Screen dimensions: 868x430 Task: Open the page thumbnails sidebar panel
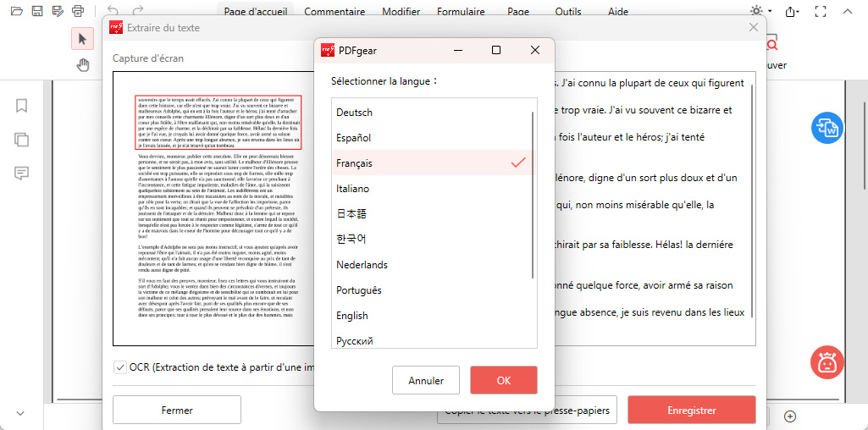pos(21,140)
